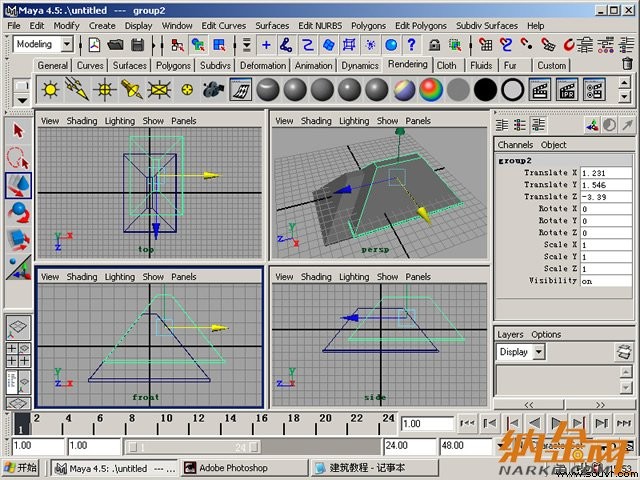The height and width of the screenshot is (480, 640).
Task: Open Shading menu in persp viewport
Action: click(316, 121)
